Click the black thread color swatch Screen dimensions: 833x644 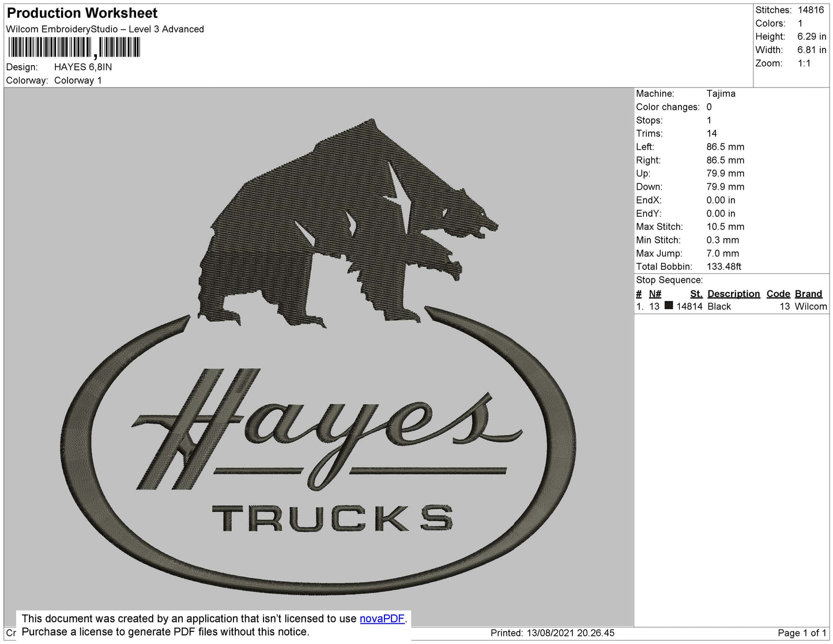(669, 306)
